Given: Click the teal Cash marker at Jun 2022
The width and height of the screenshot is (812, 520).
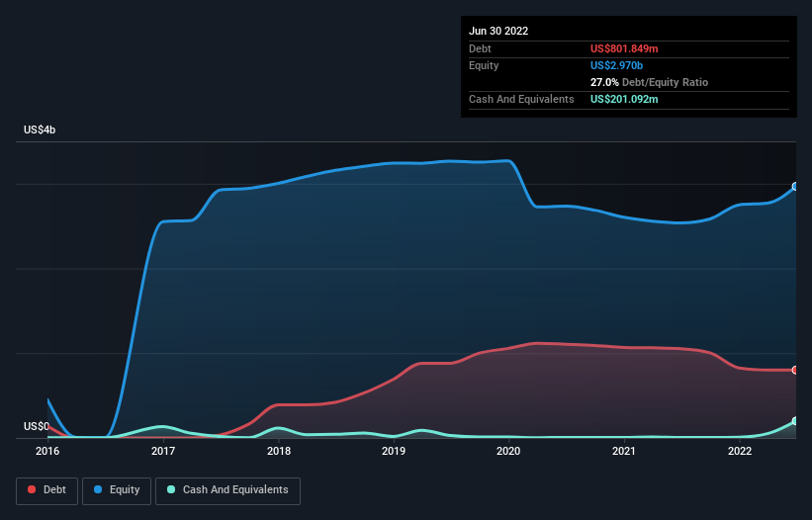Looking at the screenshot, I should point(795,421).
